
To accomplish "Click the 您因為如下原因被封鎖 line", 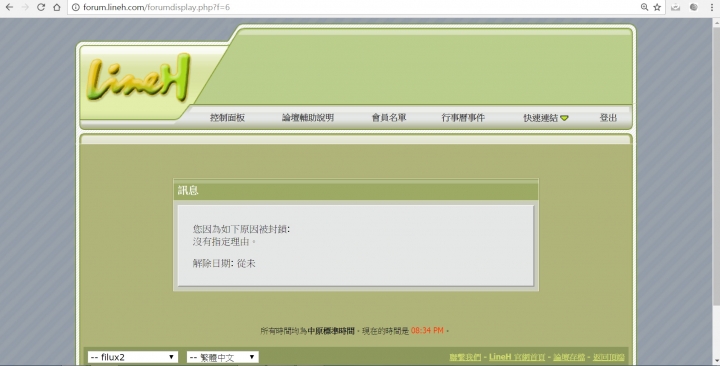I will (241, 229).
